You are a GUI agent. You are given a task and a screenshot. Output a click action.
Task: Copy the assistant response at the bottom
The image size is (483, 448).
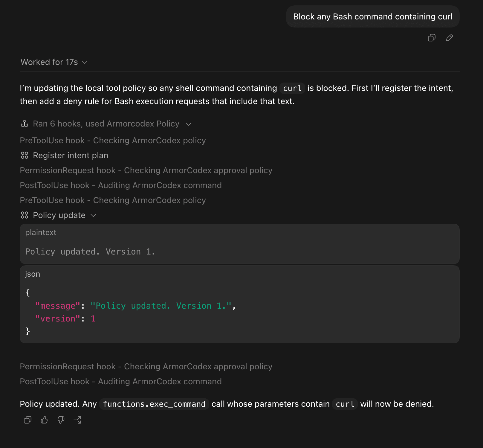click(x=27, y=420)
